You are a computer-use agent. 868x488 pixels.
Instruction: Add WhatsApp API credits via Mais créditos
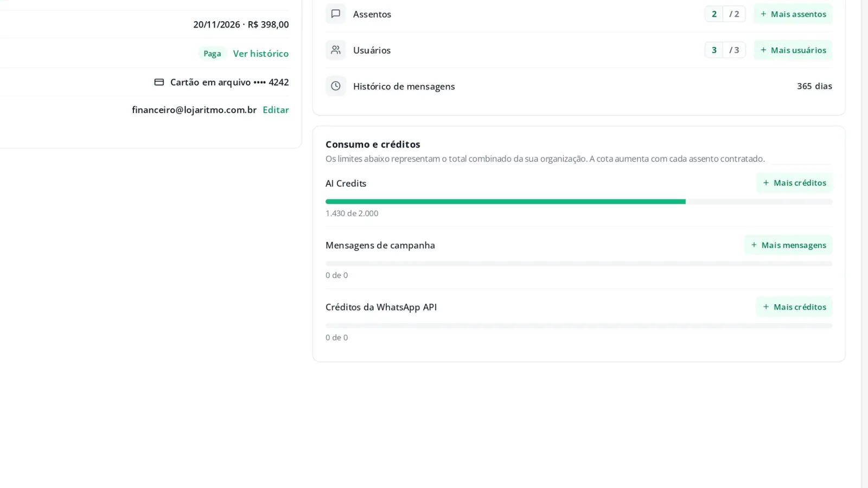coord(794,307)
